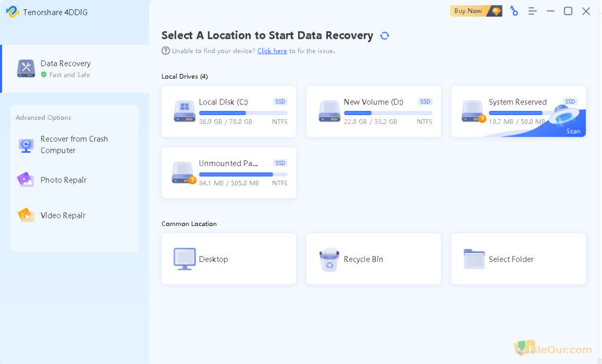This screenshot has height=364, width=602.
Task: Open the Video Repair tool
Action: 63,215
